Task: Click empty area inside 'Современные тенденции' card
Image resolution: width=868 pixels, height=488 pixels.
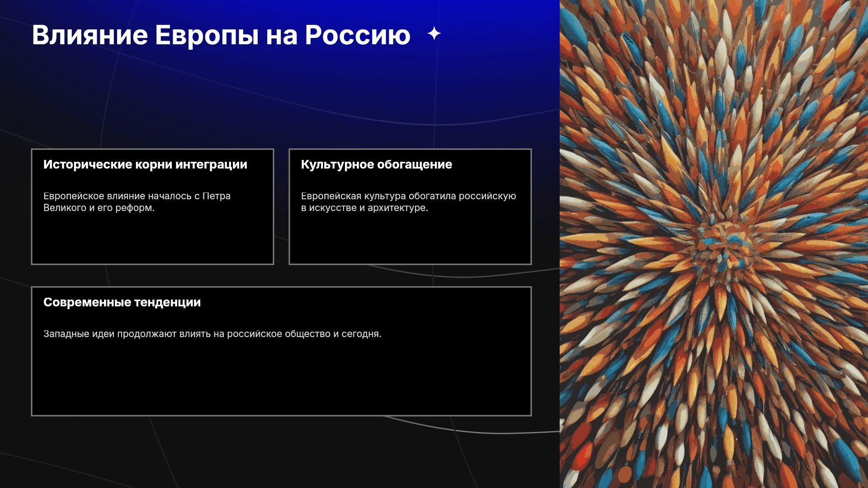Action: 281,380
